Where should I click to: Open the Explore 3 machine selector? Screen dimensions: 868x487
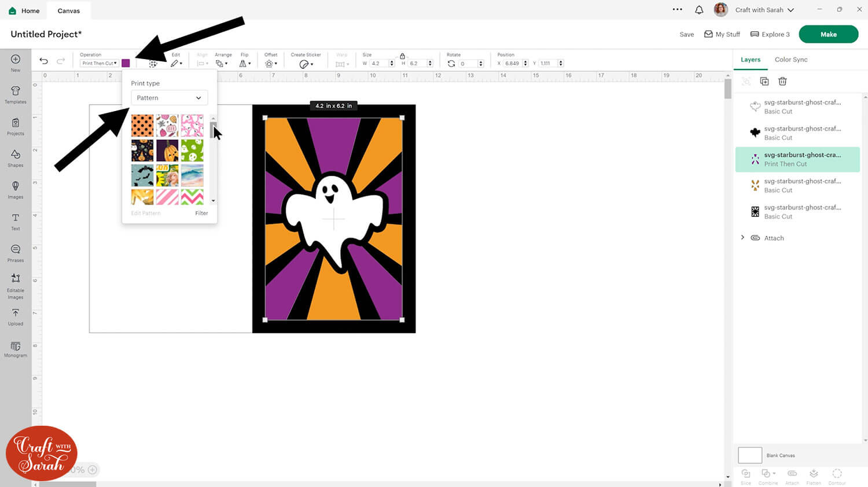click(x=770, y=34)
